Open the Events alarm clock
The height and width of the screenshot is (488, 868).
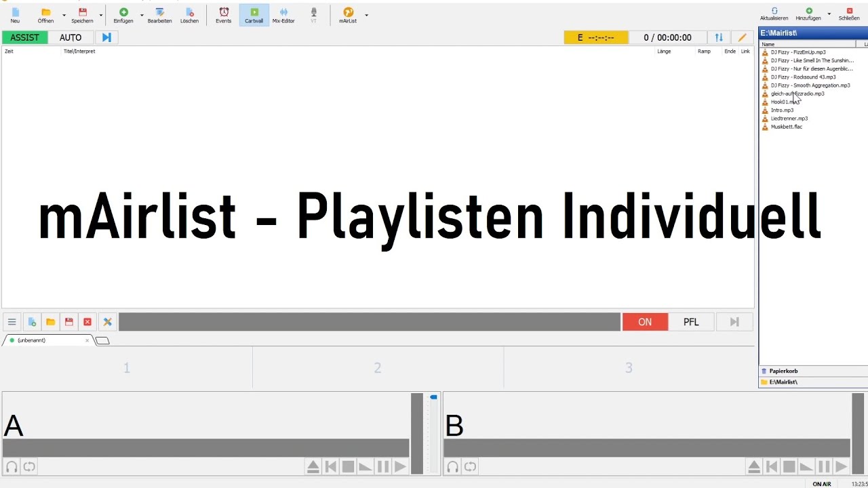click(x=224, y=15)
